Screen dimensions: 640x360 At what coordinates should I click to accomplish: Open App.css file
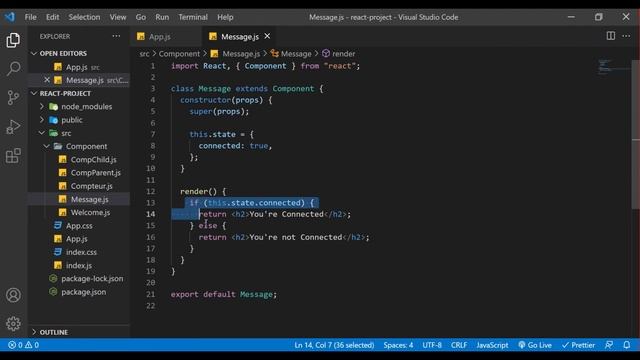(x=79, y=226)
